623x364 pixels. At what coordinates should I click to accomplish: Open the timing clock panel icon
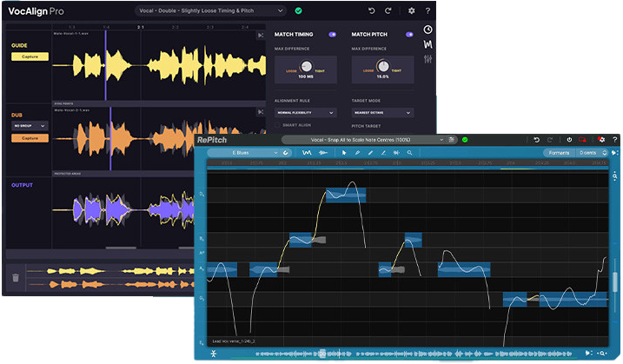pyautogui.click(x=427, y=30)
